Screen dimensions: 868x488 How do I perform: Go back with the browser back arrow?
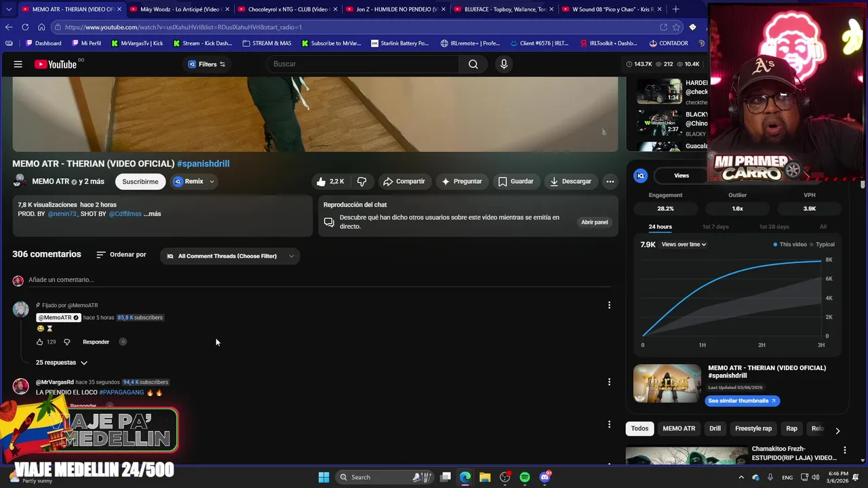tap(9, 27)
